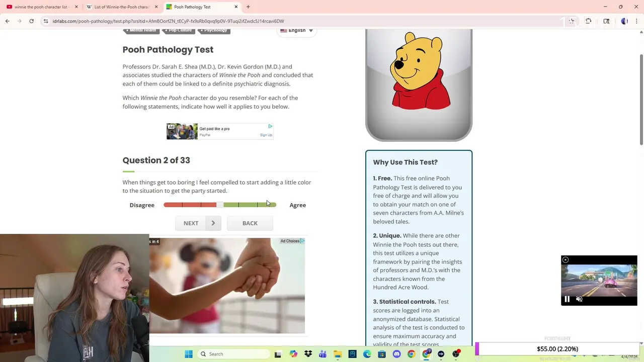This screenshot has width=644, height=362.
Task: Unmute the floating video player
Action: (x=579, y=299)
